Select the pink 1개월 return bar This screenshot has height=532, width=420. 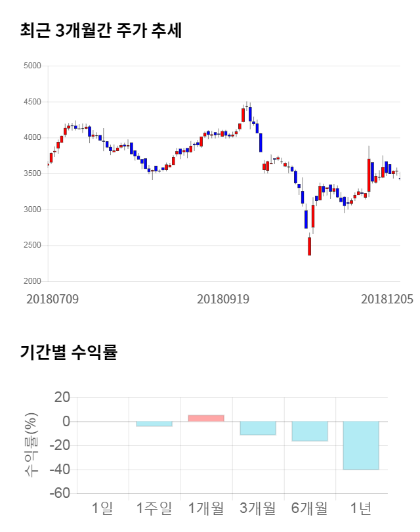[206, 418]
